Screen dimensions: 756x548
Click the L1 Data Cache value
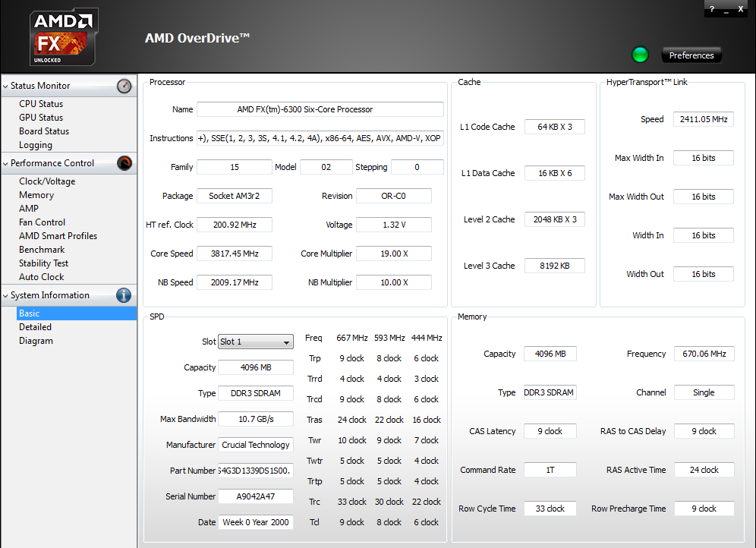coord(554,173)
